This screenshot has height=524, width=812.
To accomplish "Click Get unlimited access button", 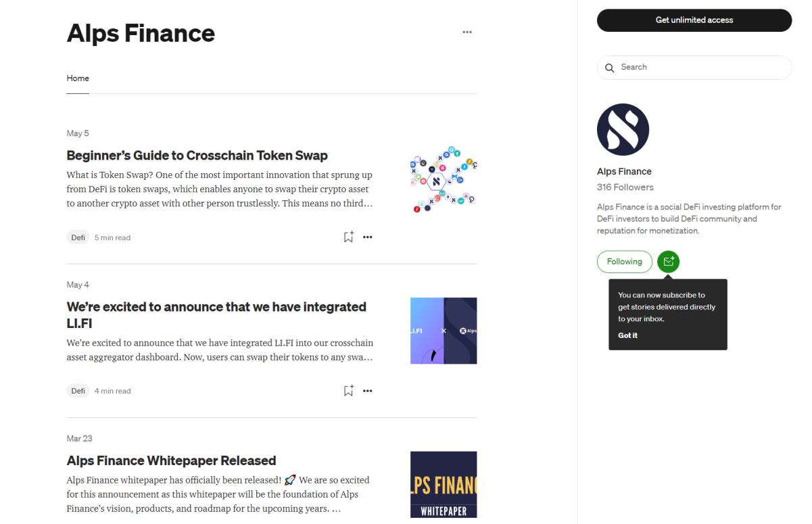I will tap(694, 20).
